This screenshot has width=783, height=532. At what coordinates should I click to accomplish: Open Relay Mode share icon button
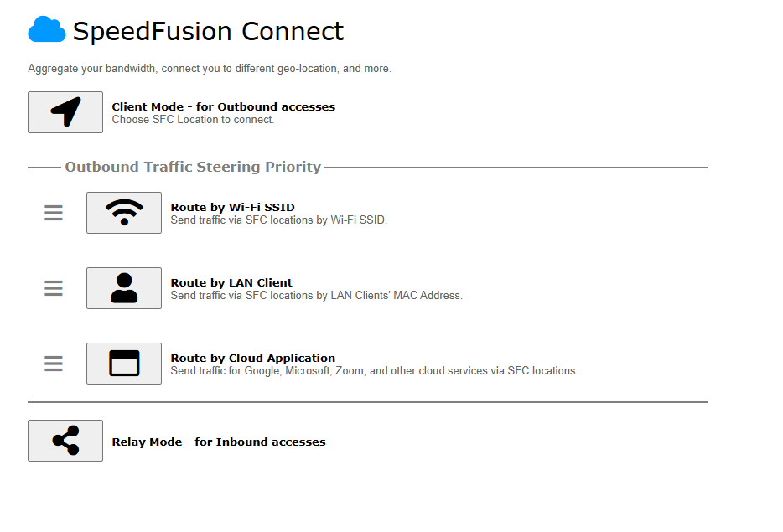pyautogui.click(x=65, y=441)
